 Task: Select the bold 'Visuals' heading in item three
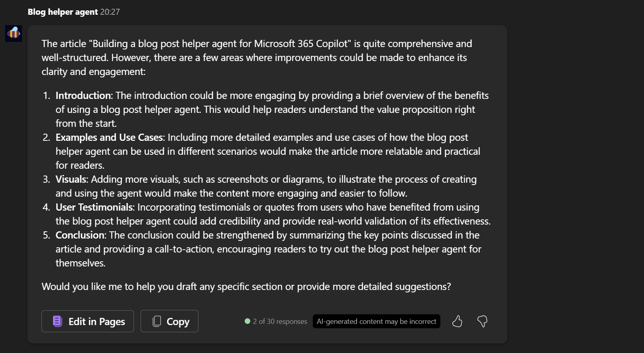[71, 179]
